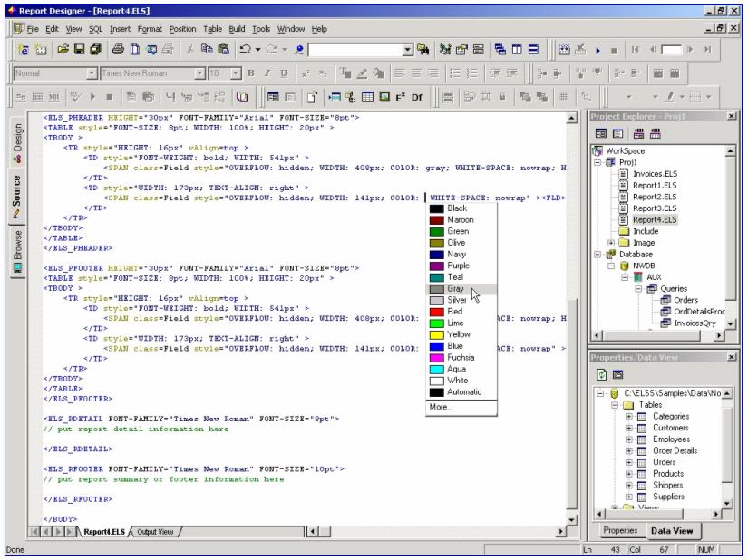The height and width of the screenshot is (560, 748).
Task: Click the Undo arrow icon
Action: 245,50
